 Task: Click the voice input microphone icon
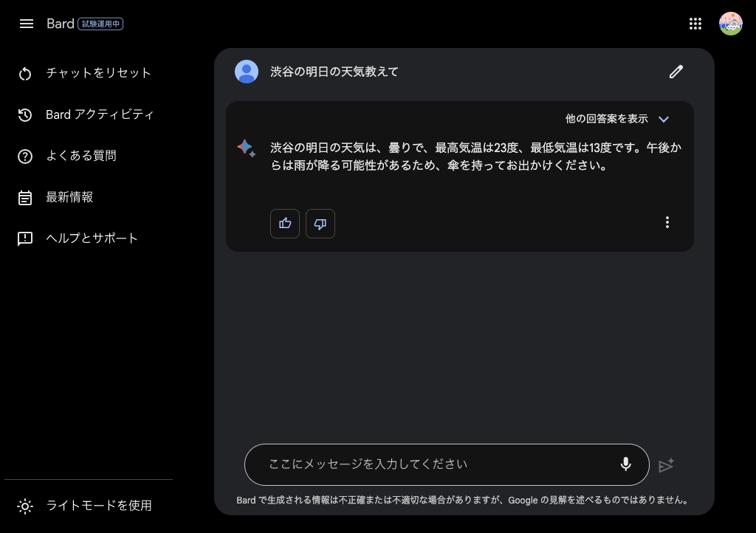[625, 464]
